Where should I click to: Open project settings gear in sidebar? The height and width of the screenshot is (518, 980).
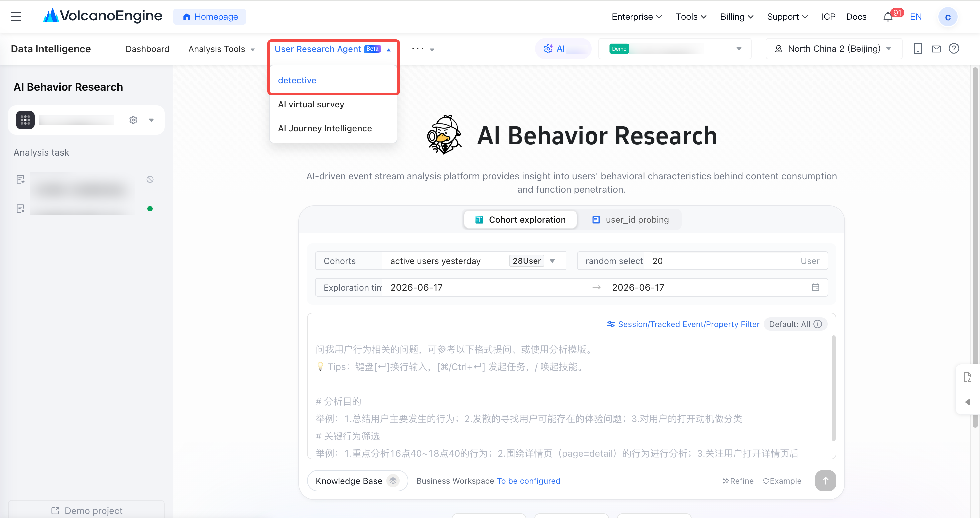click(133, 120)
